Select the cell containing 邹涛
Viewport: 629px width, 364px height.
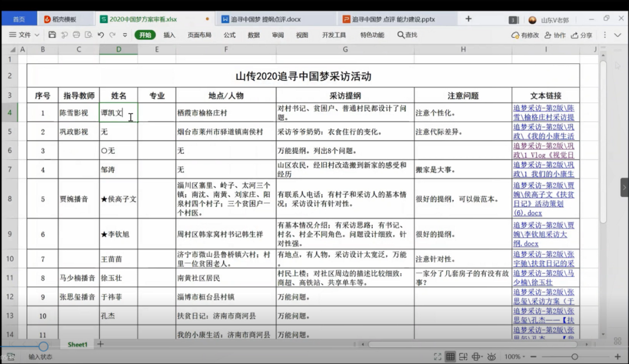pyautogui.click(x=118, y=169)
